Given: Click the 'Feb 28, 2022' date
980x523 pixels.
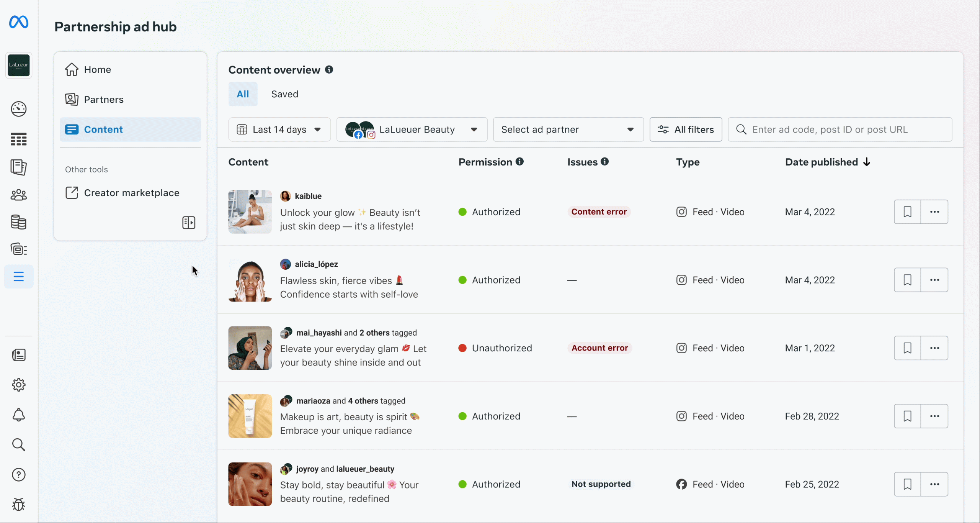Looking at the screenshot, I should click(812, 416).
